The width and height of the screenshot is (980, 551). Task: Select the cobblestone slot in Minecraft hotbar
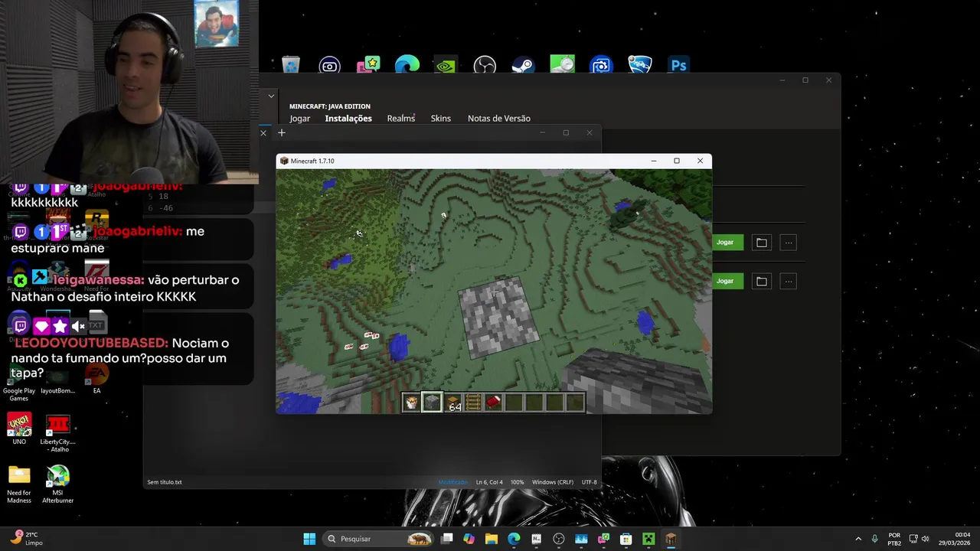pos(432,403)
